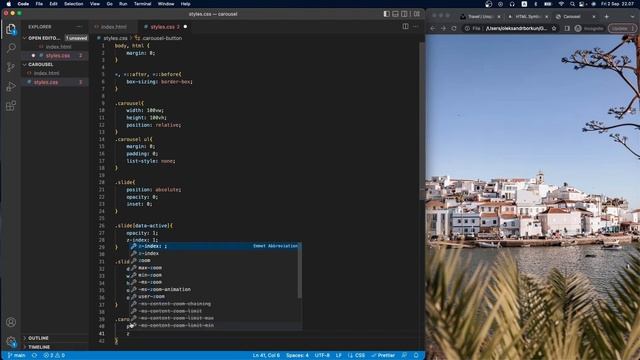Viewport: 640px width, 360px height.
Task: Open the Apple menu
Action: point(9,4)
